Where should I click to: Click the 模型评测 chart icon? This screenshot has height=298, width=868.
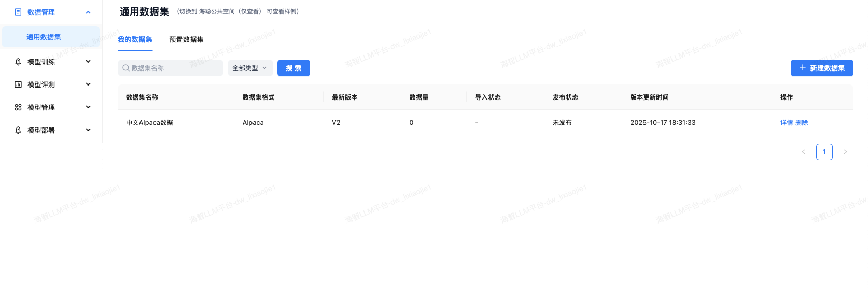pyautogui.click(x=18, y=84)
